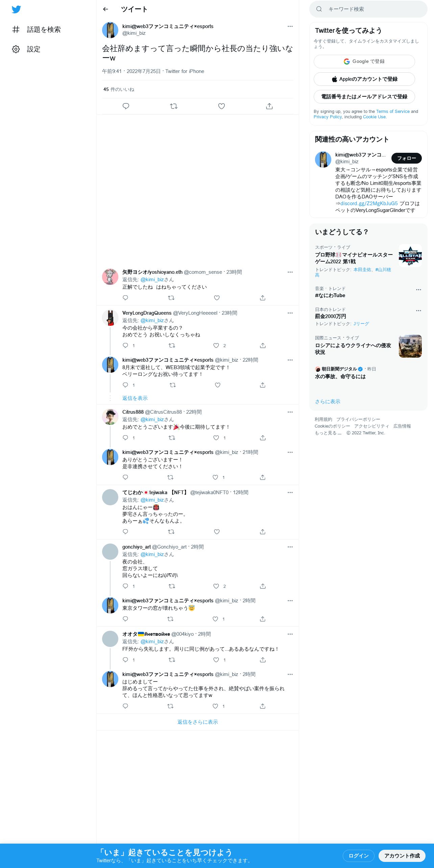The height and width of the screenshot is (868, 434).
Task: Open the discord.gg link in the bio
Action: (369, 203)
